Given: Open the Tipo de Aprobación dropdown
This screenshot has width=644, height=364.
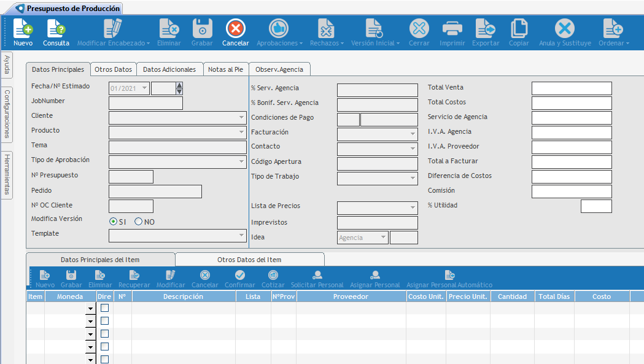Looking at the screenshot, I should [241, 162].
